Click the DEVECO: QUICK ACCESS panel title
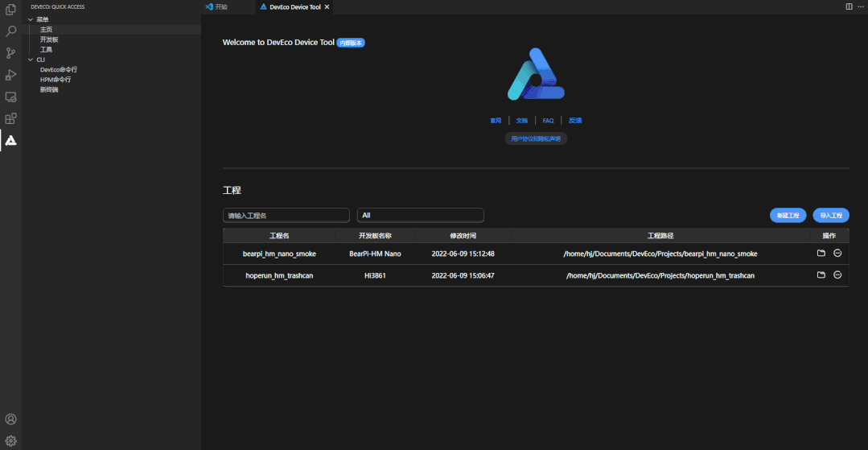Image resolution: width=868 pixels, height=450 pixels. 58,6
